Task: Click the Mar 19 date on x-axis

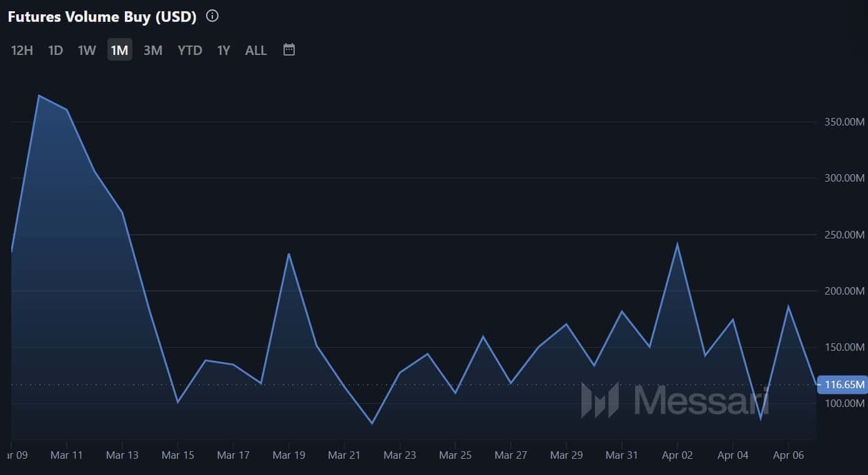Action: pyautogui.click(x=289, y=455)
